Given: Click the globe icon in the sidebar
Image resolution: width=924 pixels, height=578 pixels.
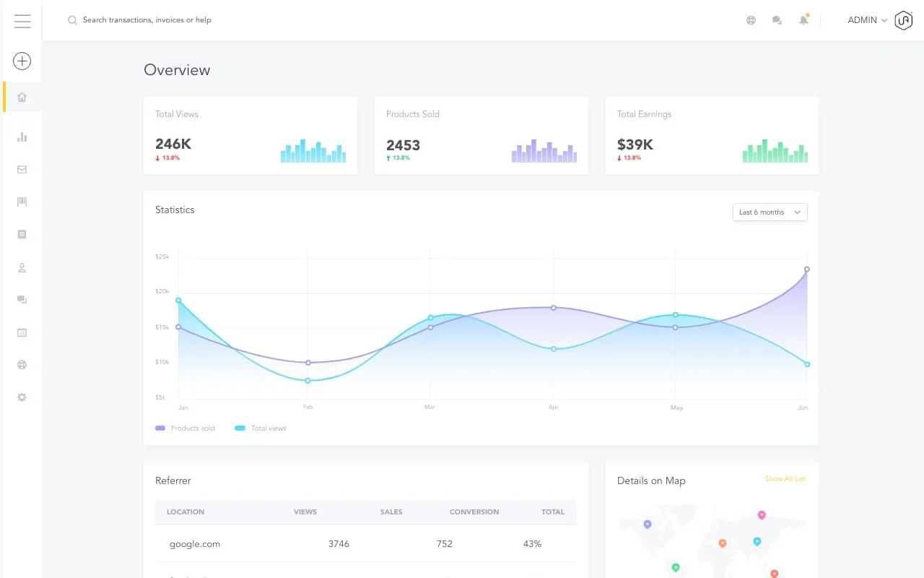Looking at the screenshot, I should [x=22, y=364].
